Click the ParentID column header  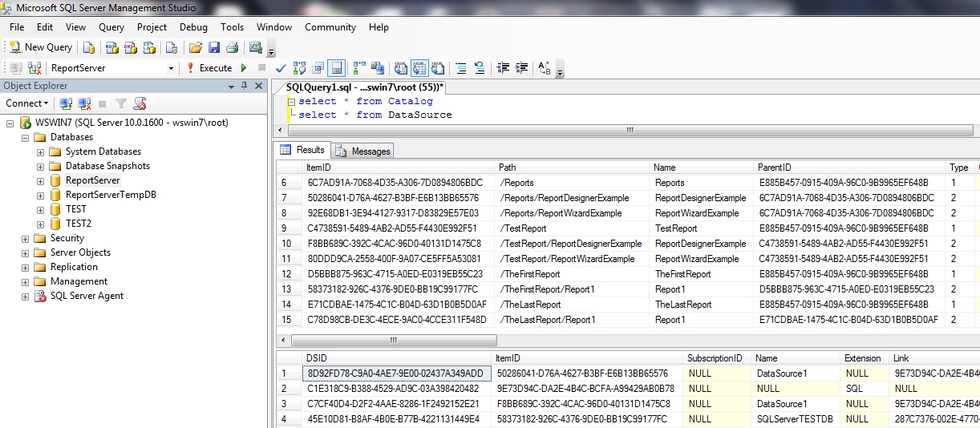click(x=850, y=168)
